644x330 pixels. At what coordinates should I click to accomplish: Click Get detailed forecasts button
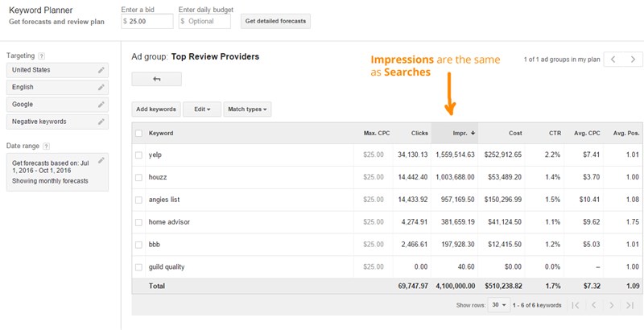[x=275, y=21]
